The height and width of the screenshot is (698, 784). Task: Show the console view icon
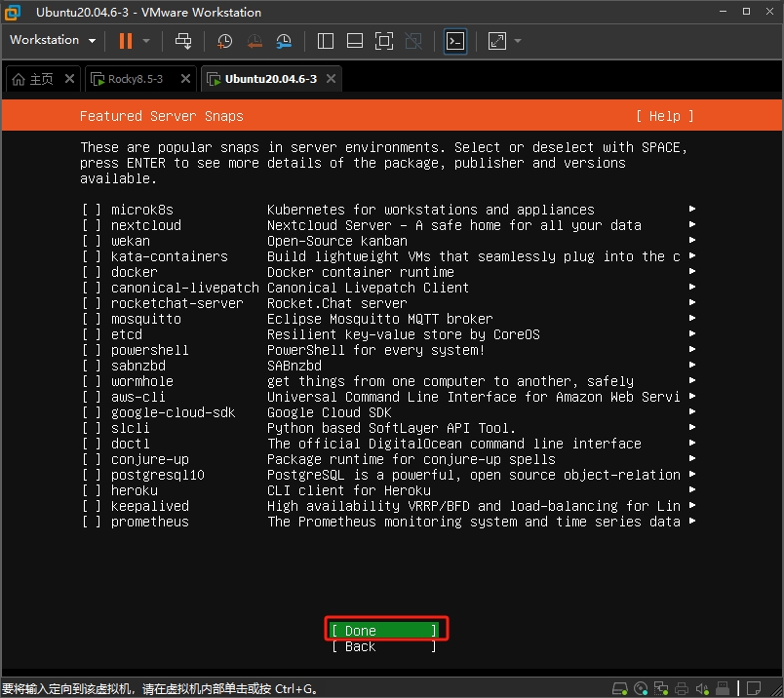[x=455, y=41]
